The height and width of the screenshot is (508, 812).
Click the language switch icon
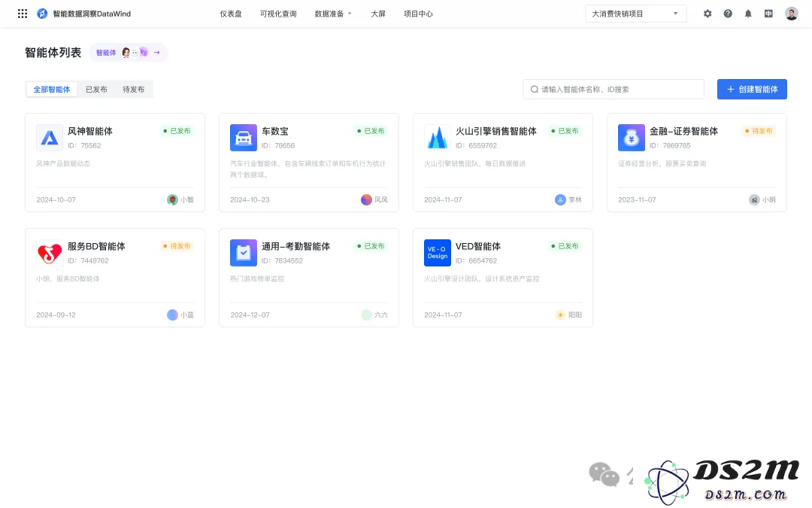768,14
